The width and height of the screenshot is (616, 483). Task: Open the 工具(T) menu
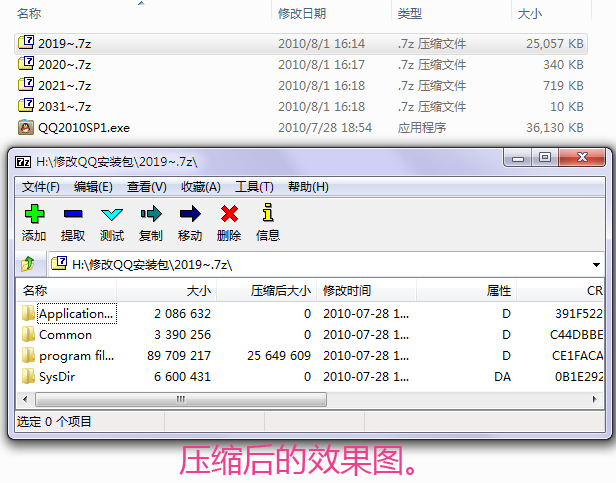pos(254,187)
